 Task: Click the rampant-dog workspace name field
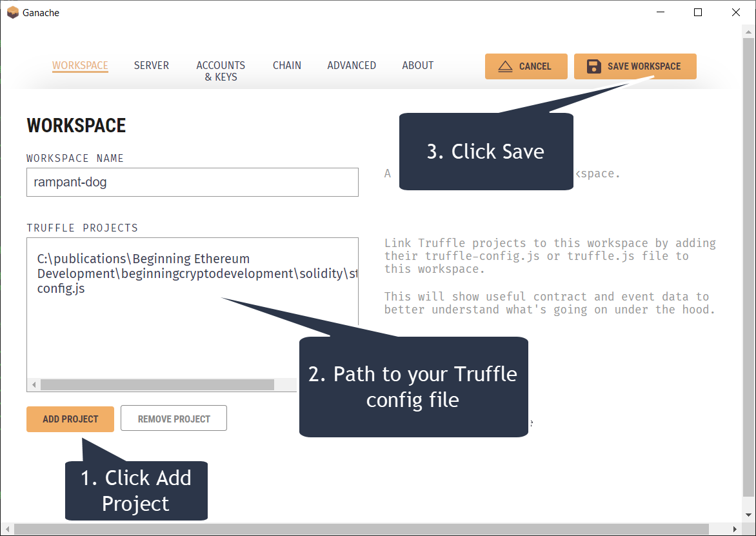point(192,182)
